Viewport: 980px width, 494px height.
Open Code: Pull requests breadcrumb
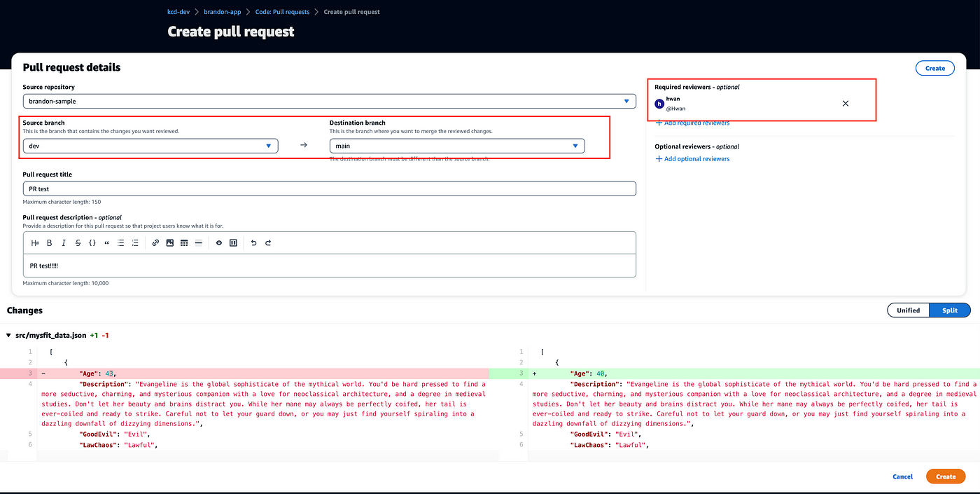pyautogui.click(x=282, y=12)
